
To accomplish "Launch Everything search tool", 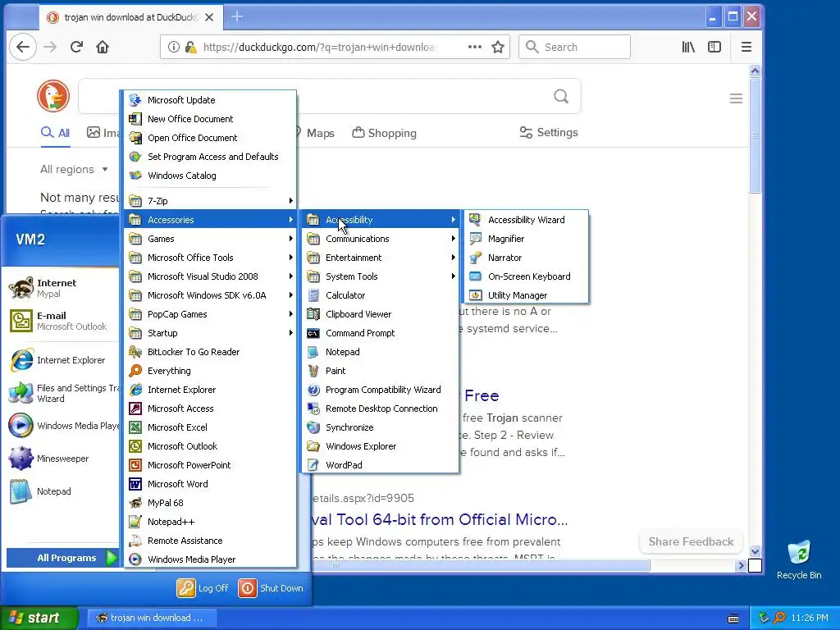I will [x=210, y=371].
